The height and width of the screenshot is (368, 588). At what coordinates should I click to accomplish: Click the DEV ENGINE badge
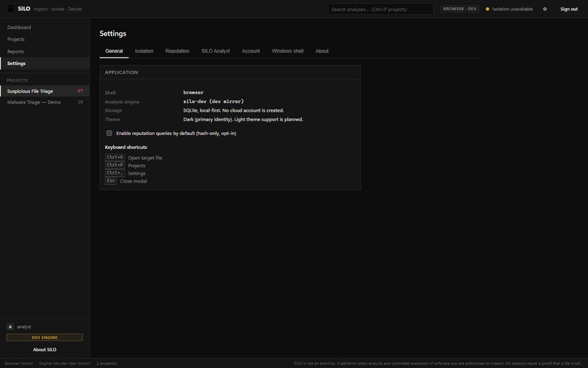click(x=45, y=337)
